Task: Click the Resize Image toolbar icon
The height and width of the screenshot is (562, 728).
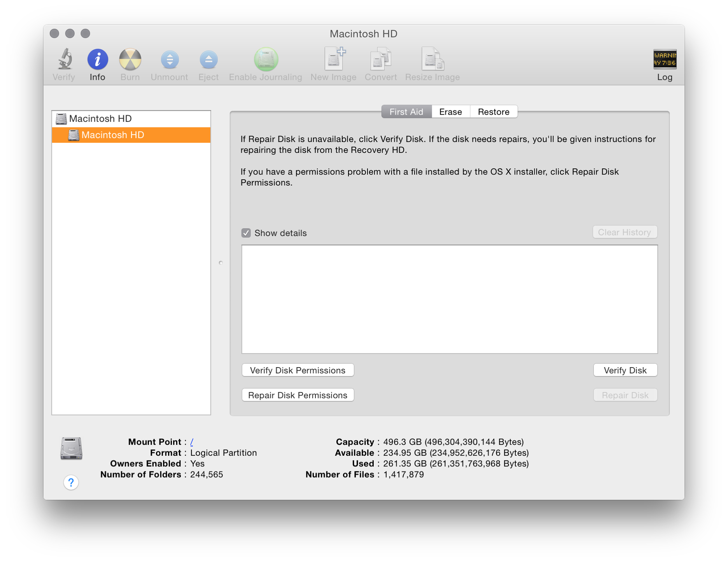Action: 432,59
